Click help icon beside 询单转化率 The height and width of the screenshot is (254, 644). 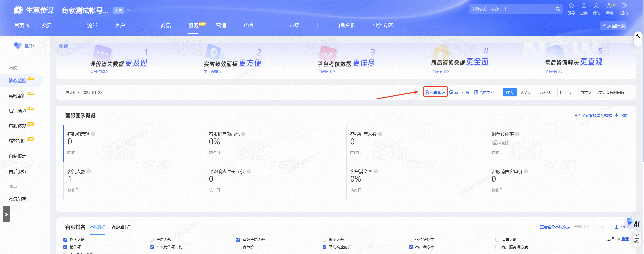click(517, 134)
